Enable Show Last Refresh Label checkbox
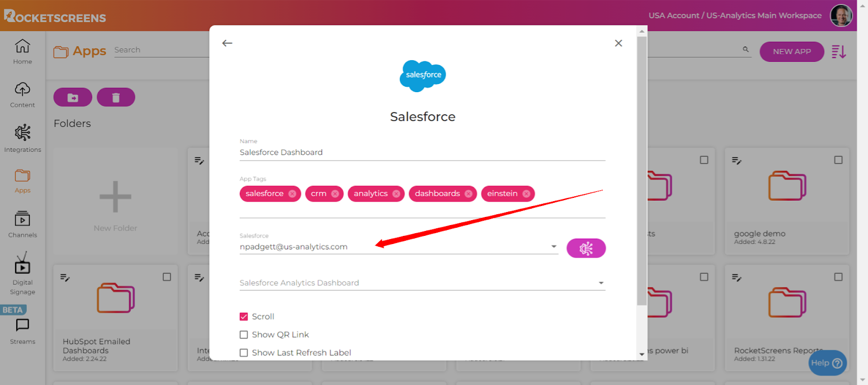 pyautogui.click(x=244, y=352)
